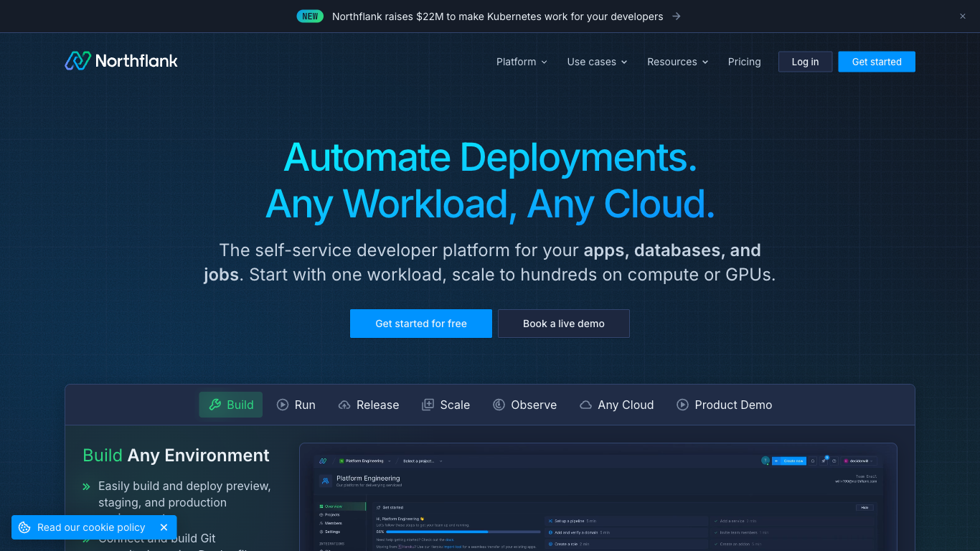Close the cookie policy notice

[164, 527]
